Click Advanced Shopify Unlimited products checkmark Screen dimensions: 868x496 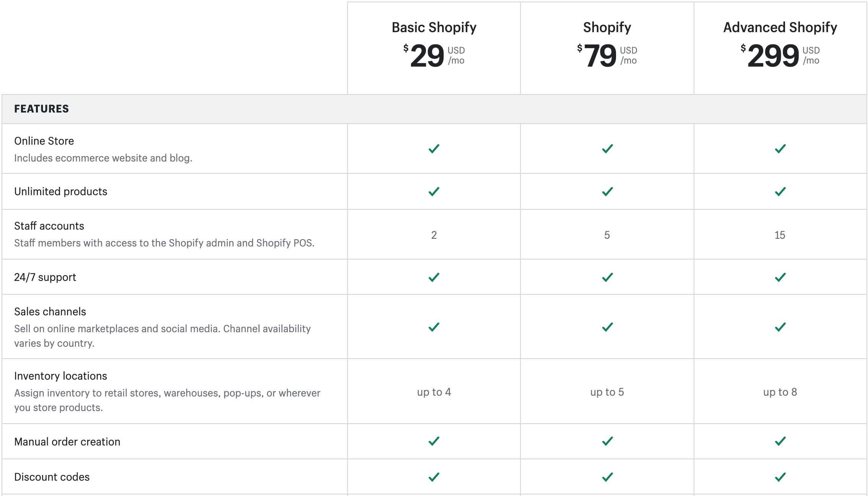point(780,192)
